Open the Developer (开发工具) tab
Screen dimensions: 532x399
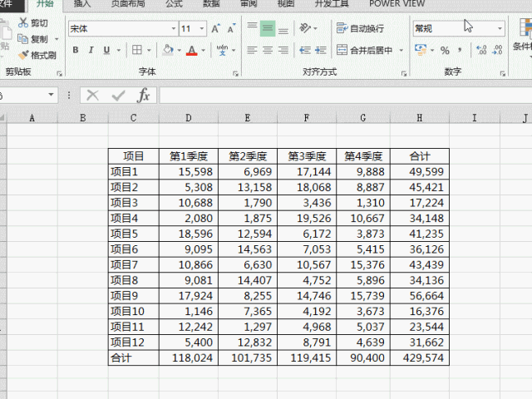(x=332, y=3)
